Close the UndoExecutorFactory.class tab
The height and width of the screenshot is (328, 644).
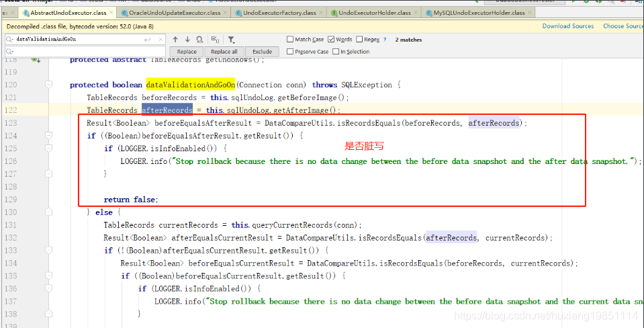tap(322, 13)
